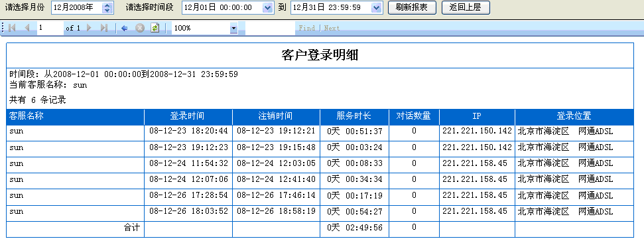Viewport: 644px width, 245px height.
Task: Jump to the last report page
Action: tap(104, 28)
